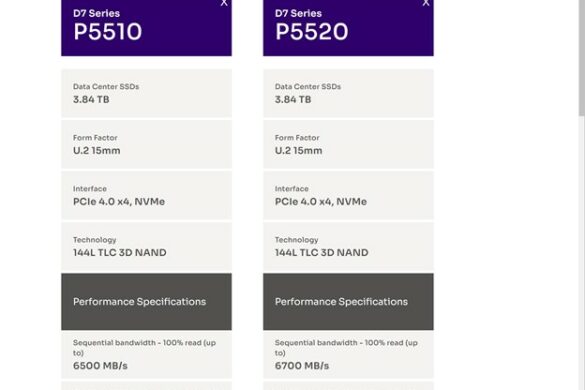
Task: Select P5520 sequential read 6700 MB/s cell
Action: (x=348, y=355)
